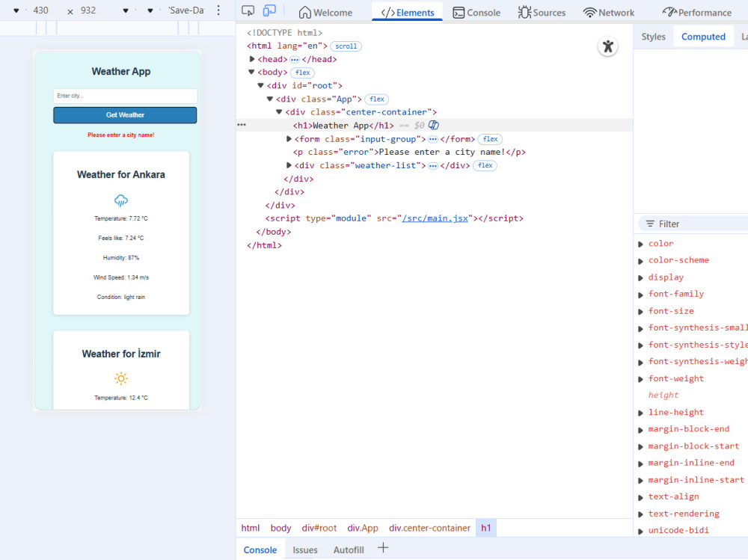Click the html breadcrumb

(x=251, y=528)
